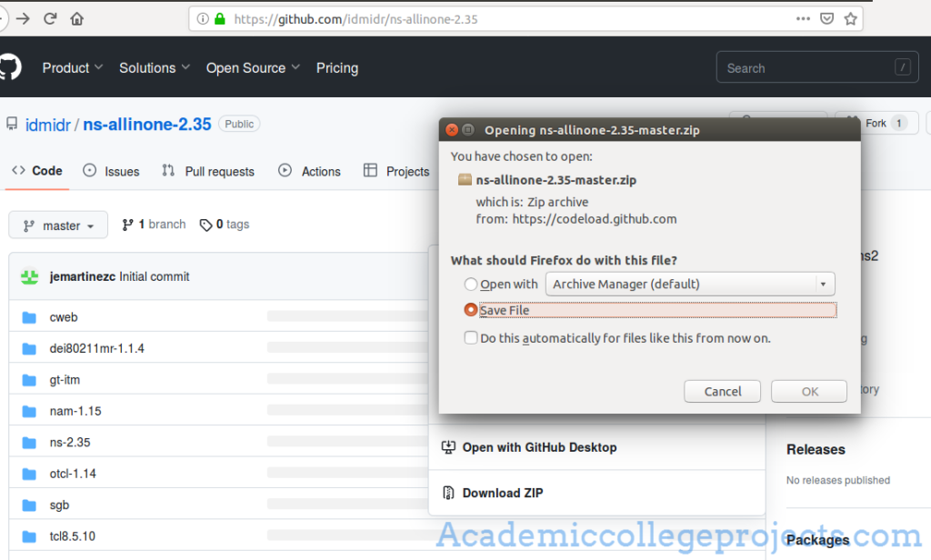Select the Open with radio button
The image size is (931, 560).
471,284
